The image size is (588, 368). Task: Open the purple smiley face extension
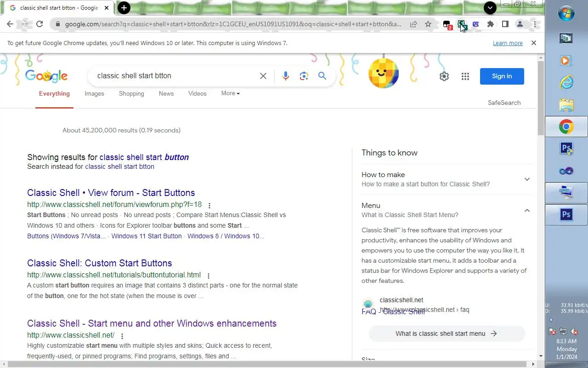[476, 24]
